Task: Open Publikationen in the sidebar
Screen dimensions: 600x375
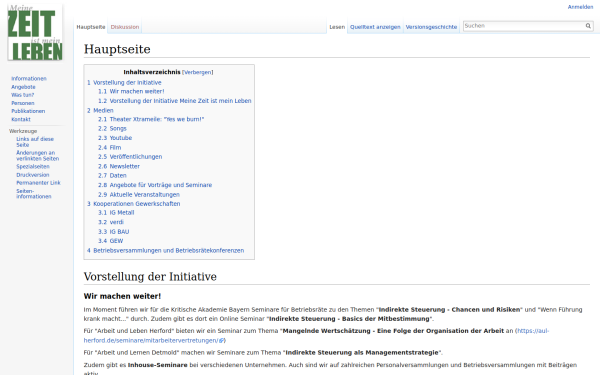Action: pos(28,111)
